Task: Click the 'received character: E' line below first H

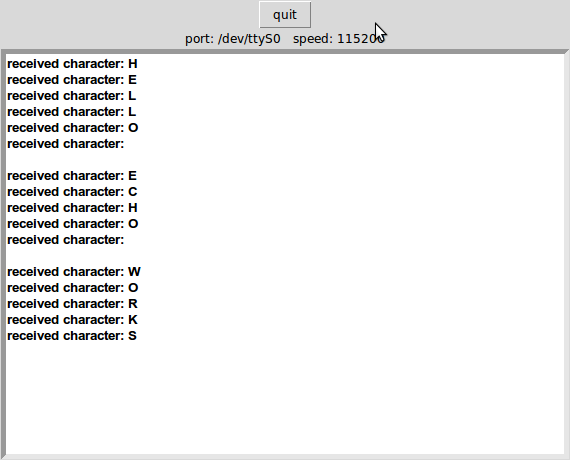Action: click(x=72, y=80)
